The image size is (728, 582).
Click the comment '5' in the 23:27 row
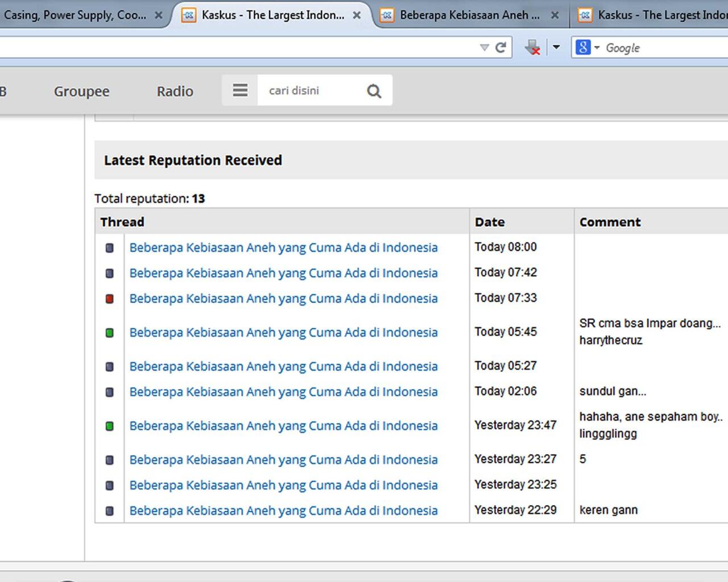(582, 459)
